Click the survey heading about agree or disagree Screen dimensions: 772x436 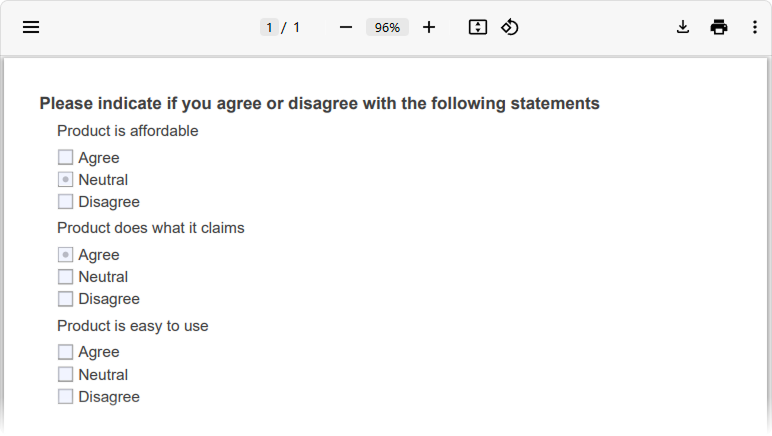(x=319, y=103)
